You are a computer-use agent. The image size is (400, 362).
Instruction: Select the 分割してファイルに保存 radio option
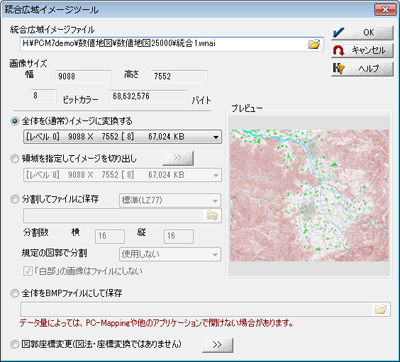pos(15,200)
